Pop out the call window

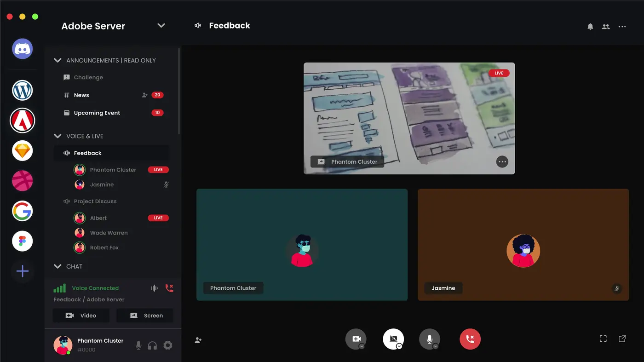click(x=622, y=339)
